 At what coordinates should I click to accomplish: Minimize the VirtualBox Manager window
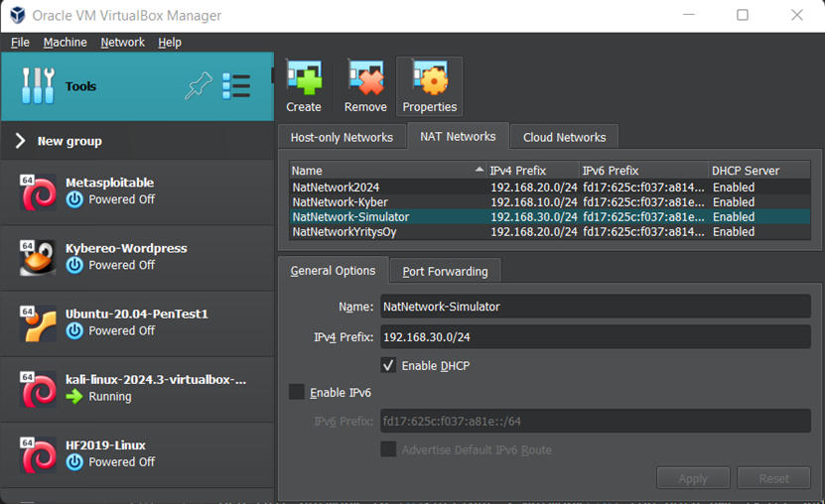tap(689, 15)
